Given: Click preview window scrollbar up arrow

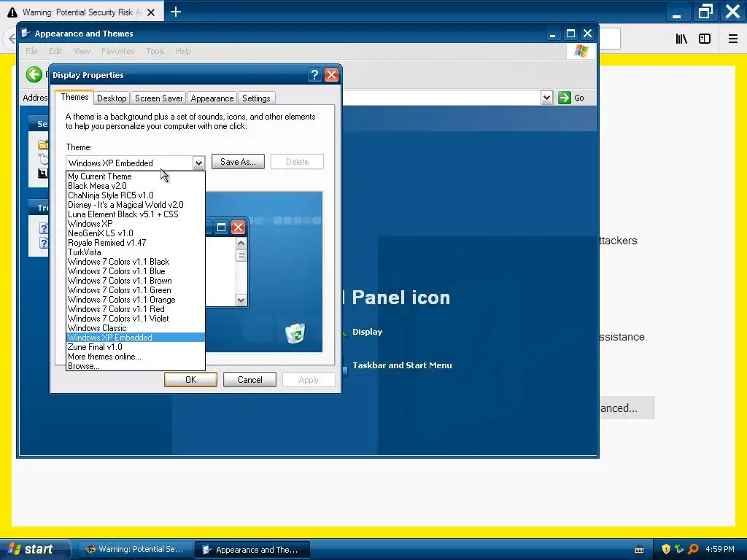Looking at the screenshot, I should (x=241, y=244).
